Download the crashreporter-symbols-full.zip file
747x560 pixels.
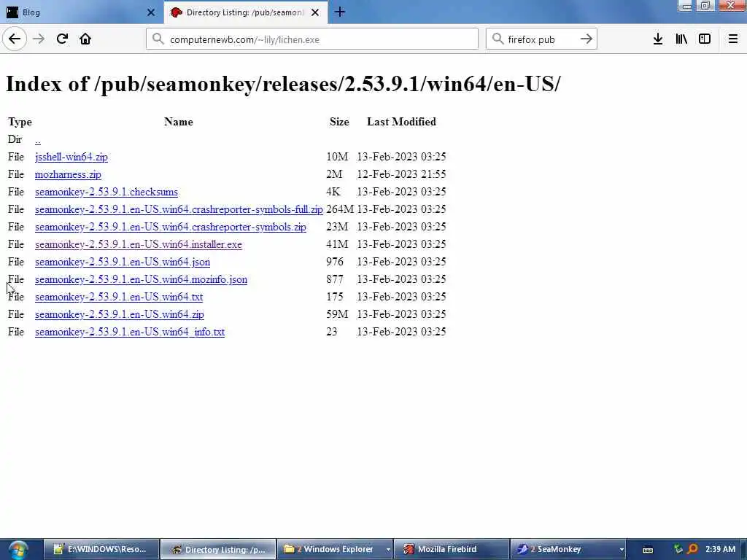(x=179, y=209)
